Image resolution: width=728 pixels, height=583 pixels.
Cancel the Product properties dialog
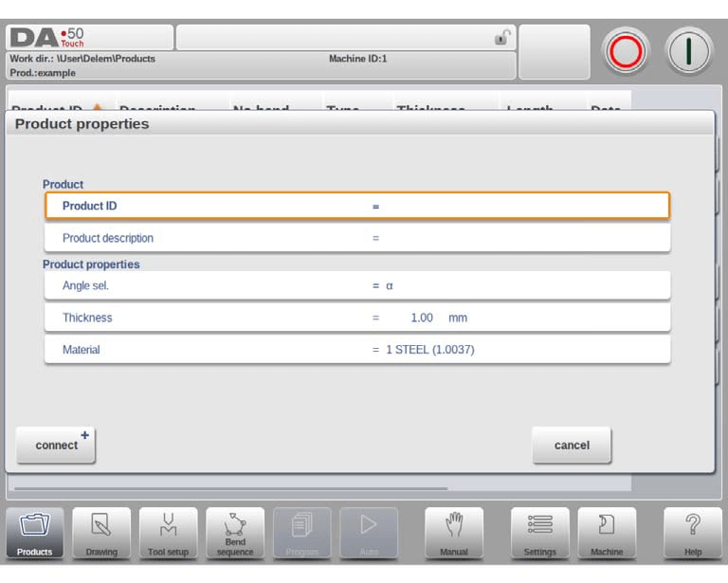[572, 445]
